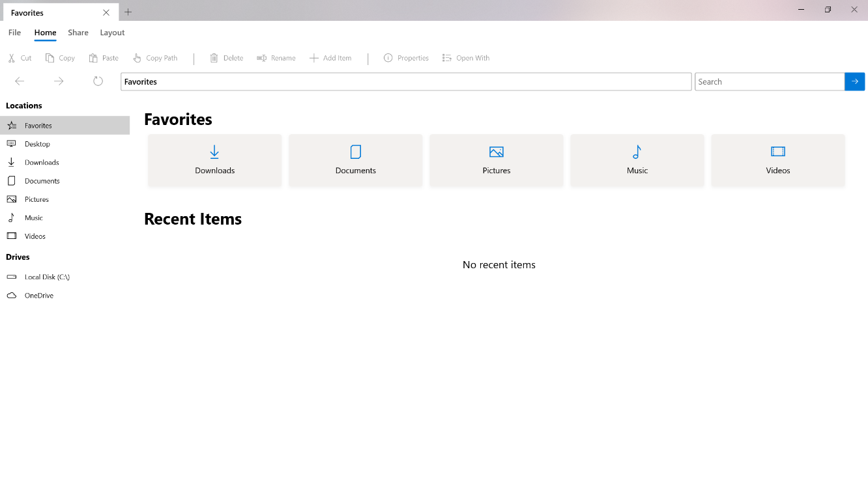The image size is (868, 500).
Task: Click the Cut scissors icon
Action: 12,58
